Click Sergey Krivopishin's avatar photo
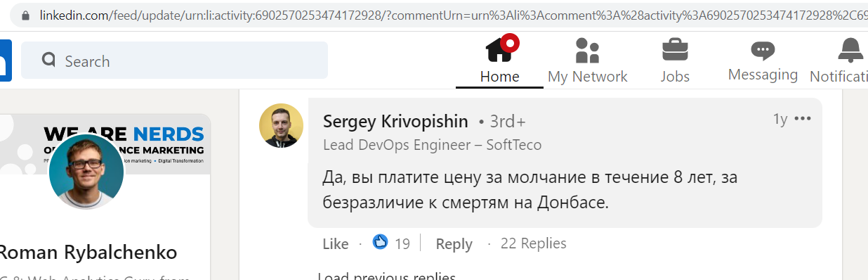868x280 pixels. pyautogui.click(x=281, y=125)
